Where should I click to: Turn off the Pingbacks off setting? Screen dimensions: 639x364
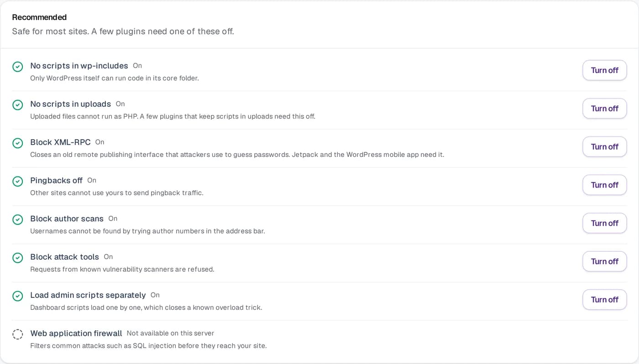click(x=604, y=185)
